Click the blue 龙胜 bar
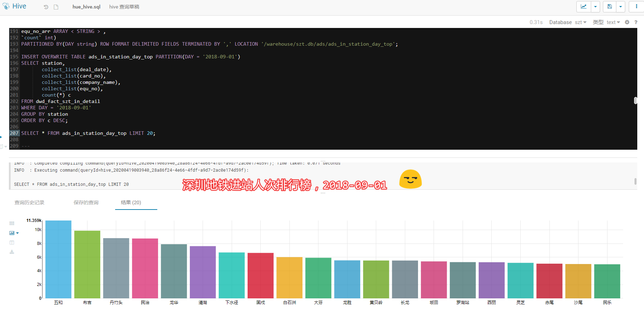Screen dimensions: 644x315 click(347, 280)
